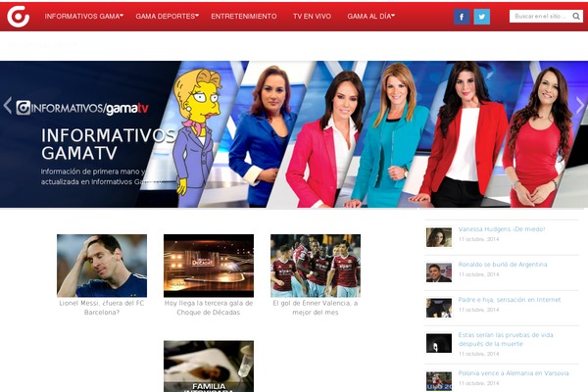Click the search magnifier icon
The height and width of the screenshot is (392, 588).
click(x=576, y=16)
